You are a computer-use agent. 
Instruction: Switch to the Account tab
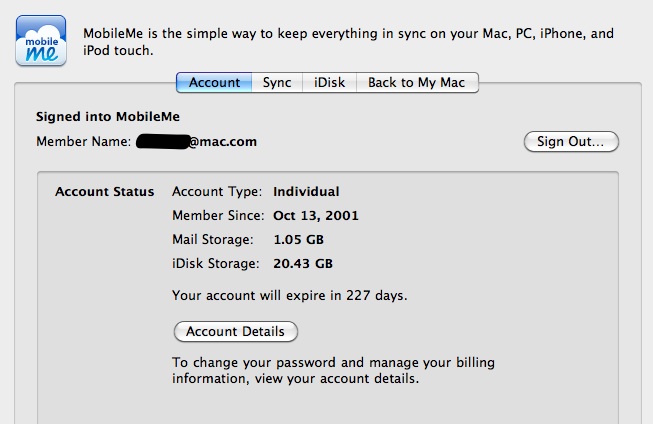pos(214,82)
